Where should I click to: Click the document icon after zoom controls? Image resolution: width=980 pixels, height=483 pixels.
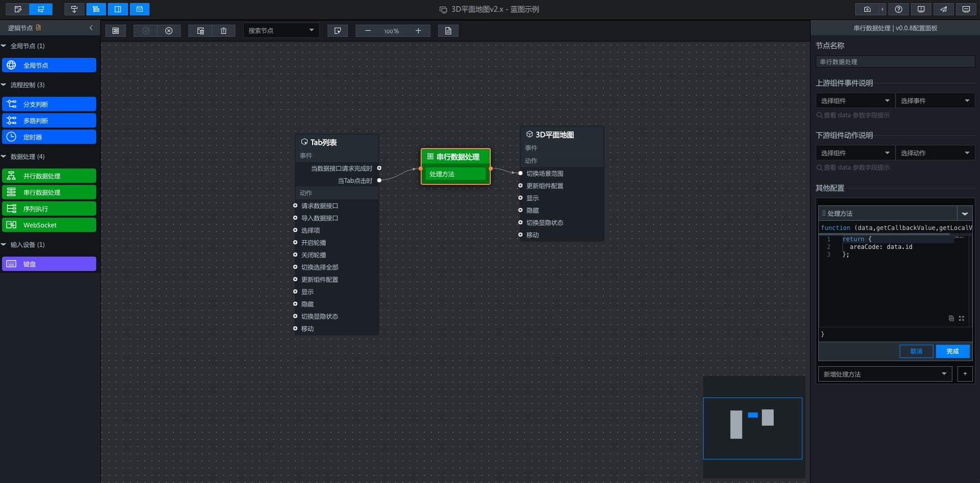tap(448, 31)
